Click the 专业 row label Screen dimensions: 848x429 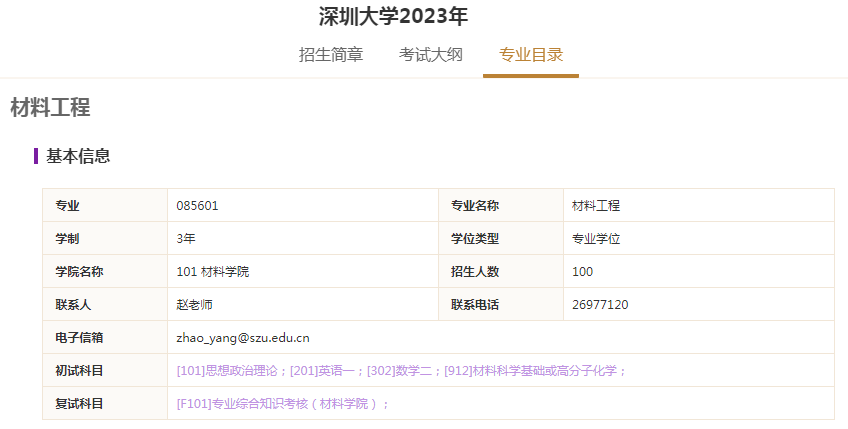coord(105,206)
